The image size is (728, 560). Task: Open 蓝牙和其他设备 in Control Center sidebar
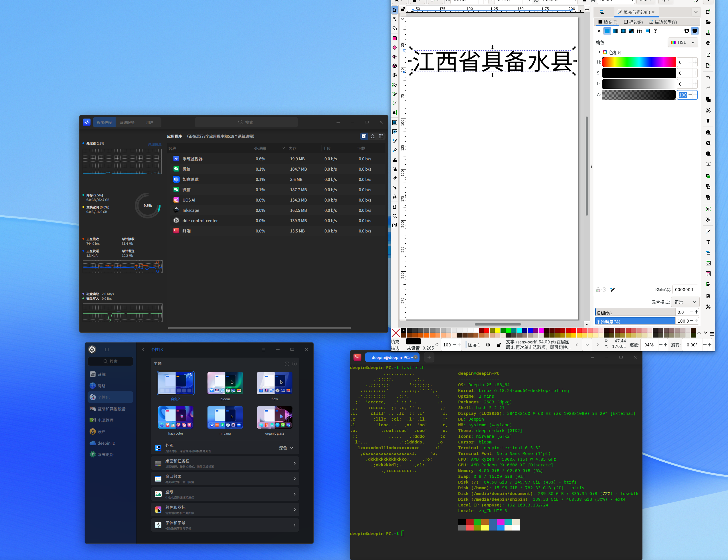(110, 409)
